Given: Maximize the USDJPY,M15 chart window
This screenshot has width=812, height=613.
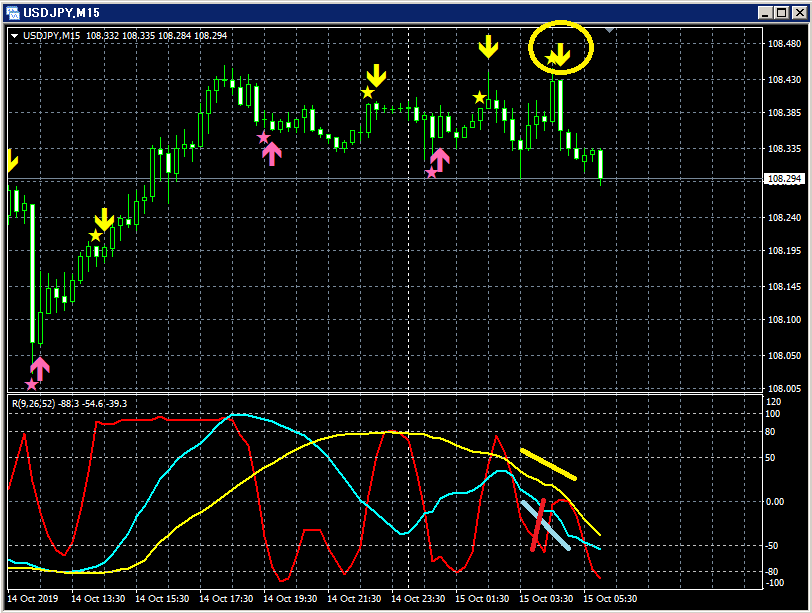Looking at the screenshot, I should [782, 13].
